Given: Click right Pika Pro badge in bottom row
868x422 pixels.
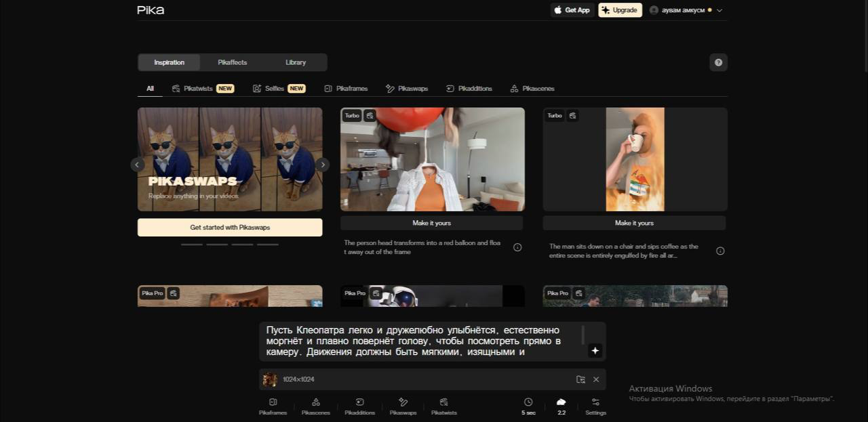Looking at the screenshot, I should click(557, 293).
